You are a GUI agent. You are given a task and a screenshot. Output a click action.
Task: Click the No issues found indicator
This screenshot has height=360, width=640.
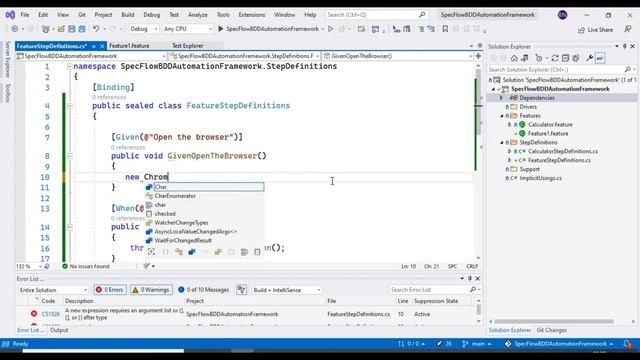click(86, 267)
